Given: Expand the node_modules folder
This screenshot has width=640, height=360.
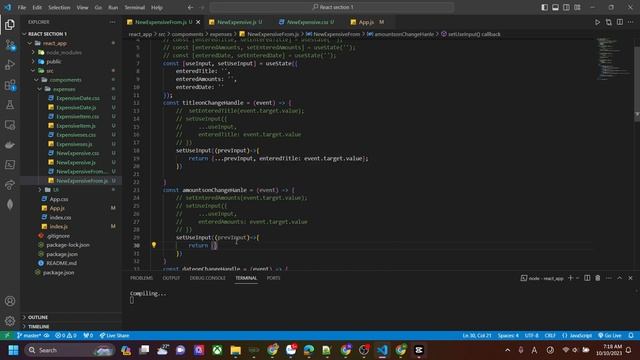Looking at the screenshot, I should click(33, 52).
